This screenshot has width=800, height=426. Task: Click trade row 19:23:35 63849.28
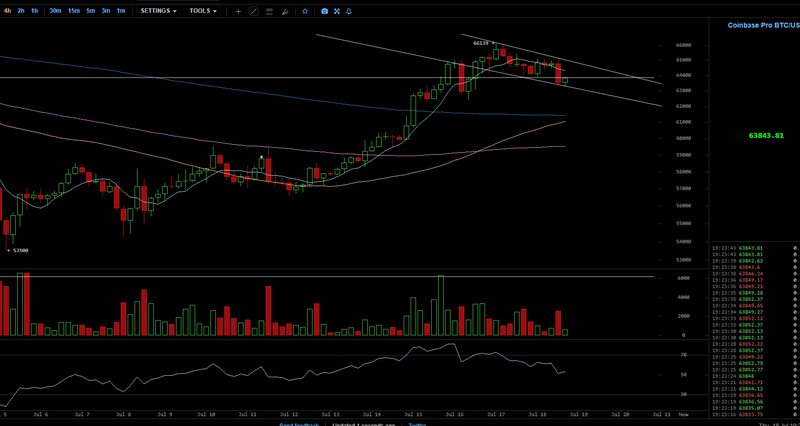[756, 293]
